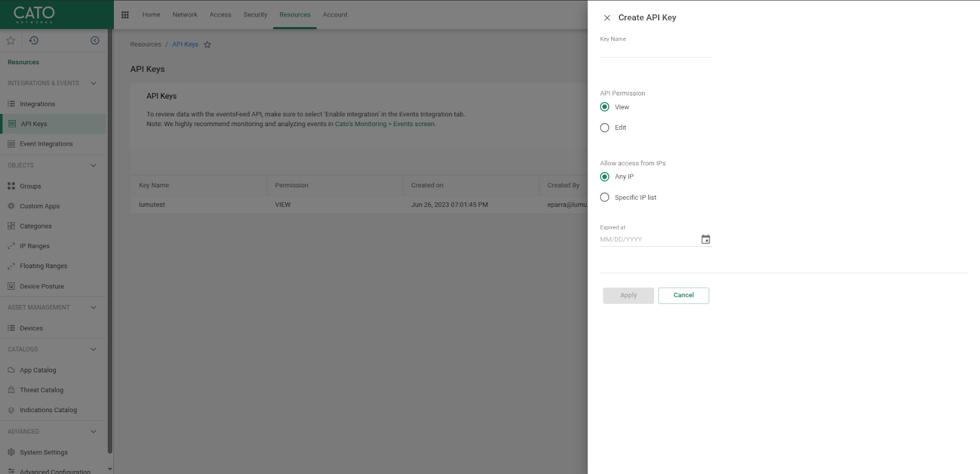Screen dimensions: 980x474
Task: Open the calendar date picker icon
Action: coord(706,239)
